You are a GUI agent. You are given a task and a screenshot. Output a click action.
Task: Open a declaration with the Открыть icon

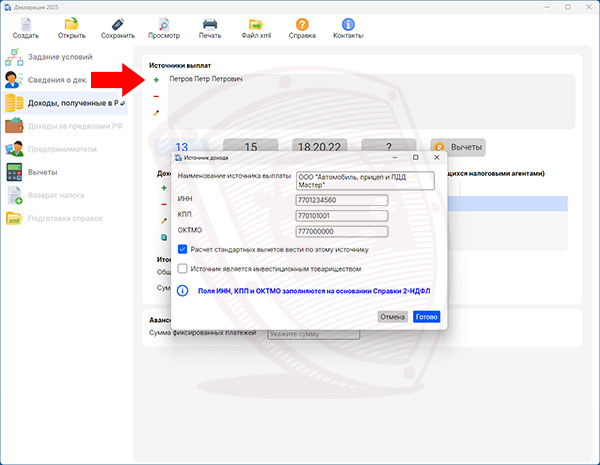click(x=72, y=25)
